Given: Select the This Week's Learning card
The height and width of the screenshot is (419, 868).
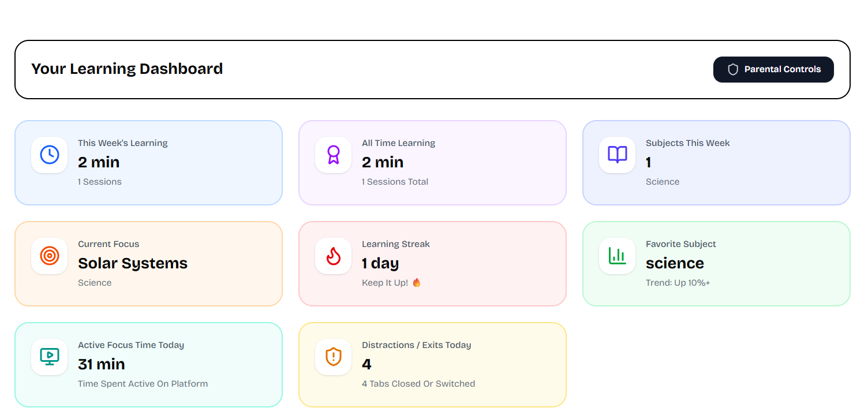Looking at the screenshot, I should pos(149,162).
